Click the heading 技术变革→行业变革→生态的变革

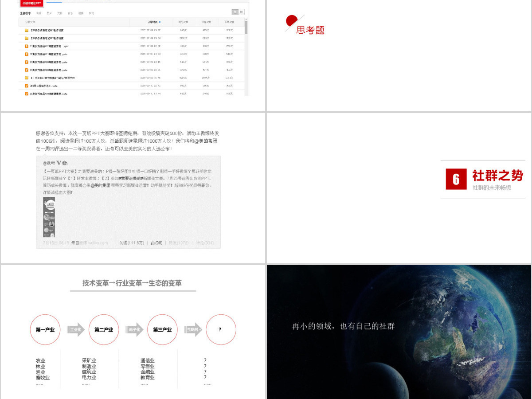(x=132, y=283)
